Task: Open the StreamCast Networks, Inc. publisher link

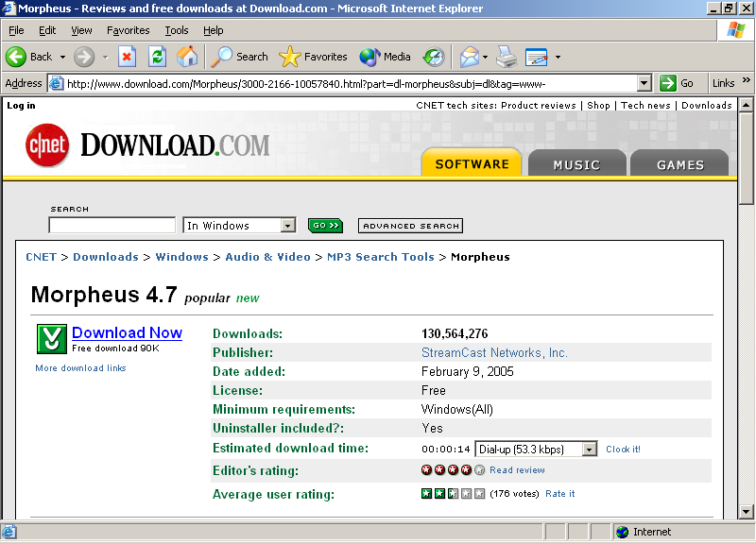Action: coord(494,352)
